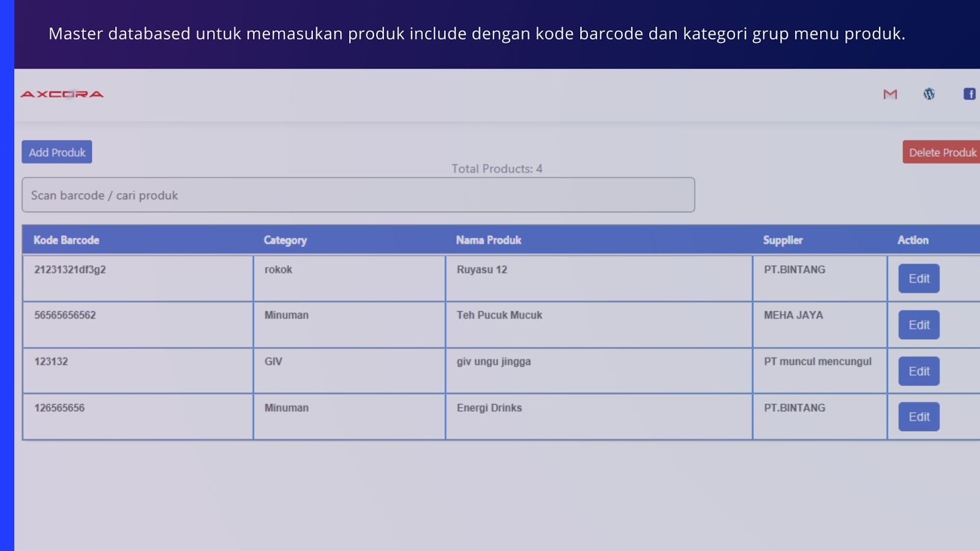Click the Delete Produk button
This screenshot has height=551, width=980.
(941, 152)
